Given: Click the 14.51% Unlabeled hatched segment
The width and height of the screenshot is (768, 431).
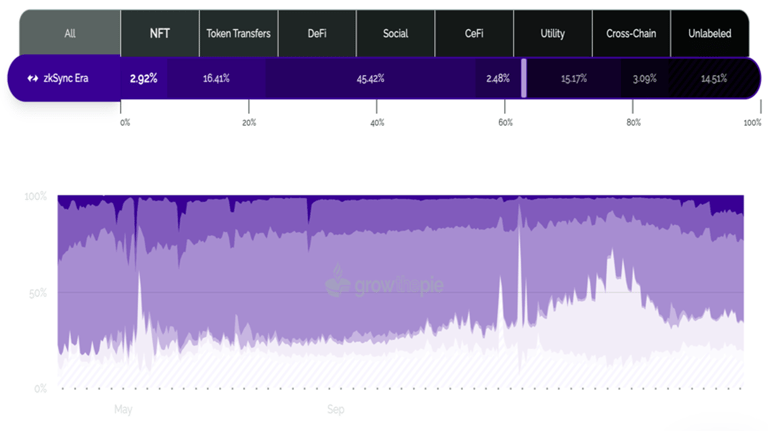Looking at the screenshot, I should [714, 78].
